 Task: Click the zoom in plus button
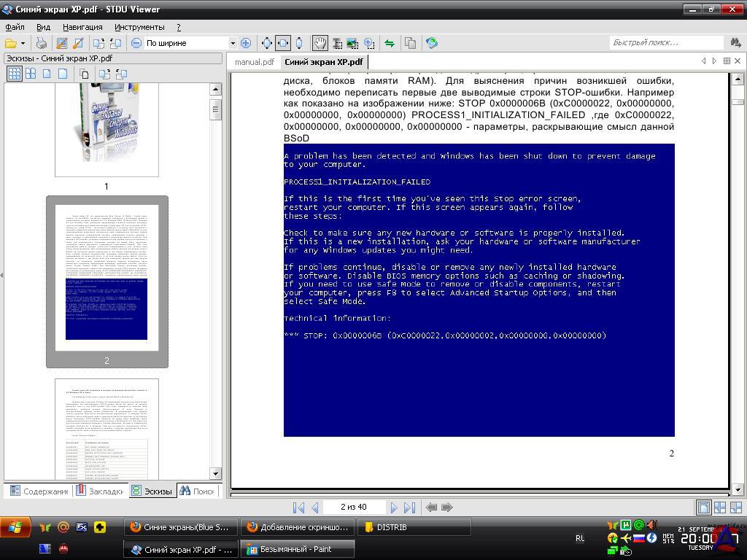tap(246, 43)
